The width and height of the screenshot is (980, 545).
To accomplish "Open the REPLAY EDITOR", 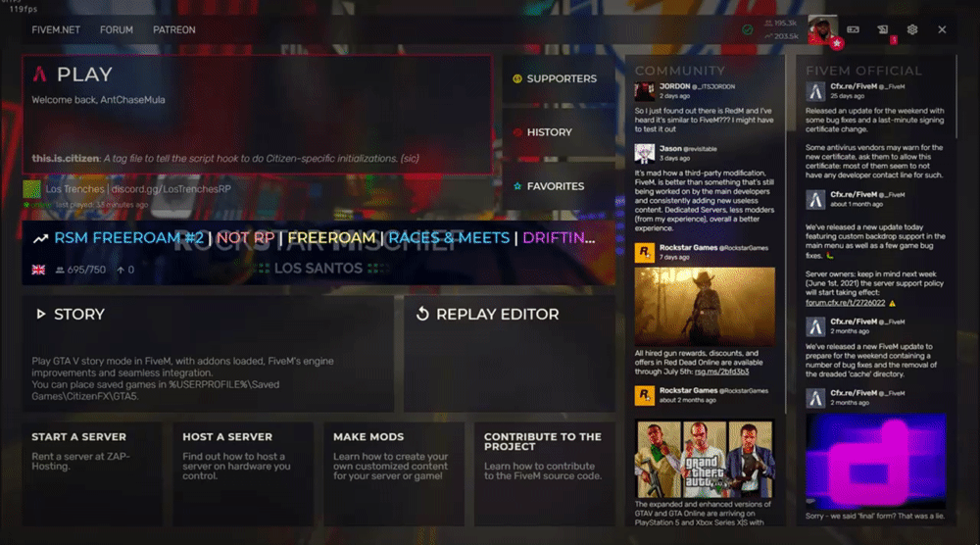I will (510, 354).
